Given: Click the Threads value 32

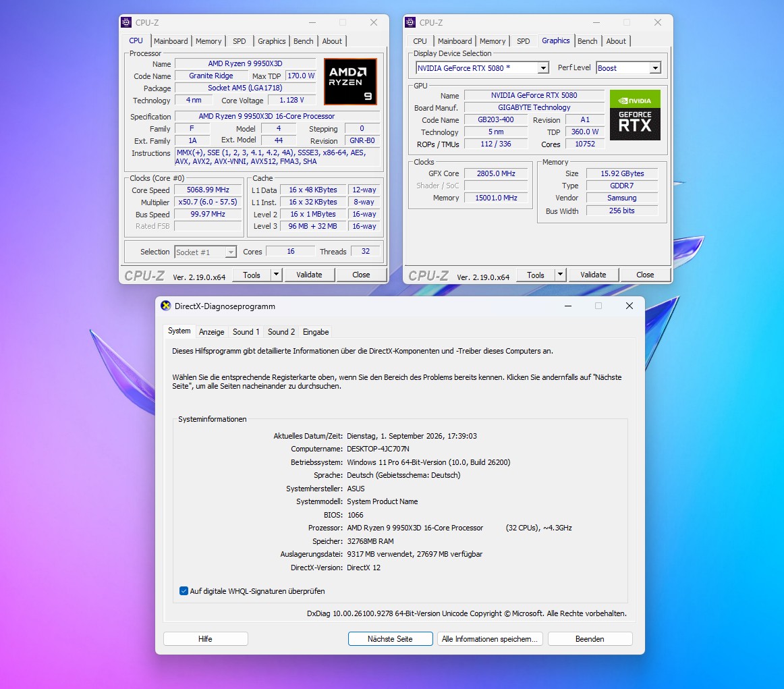Looking at the screenshot, I should pyautogui.click(x=366, y=252).
